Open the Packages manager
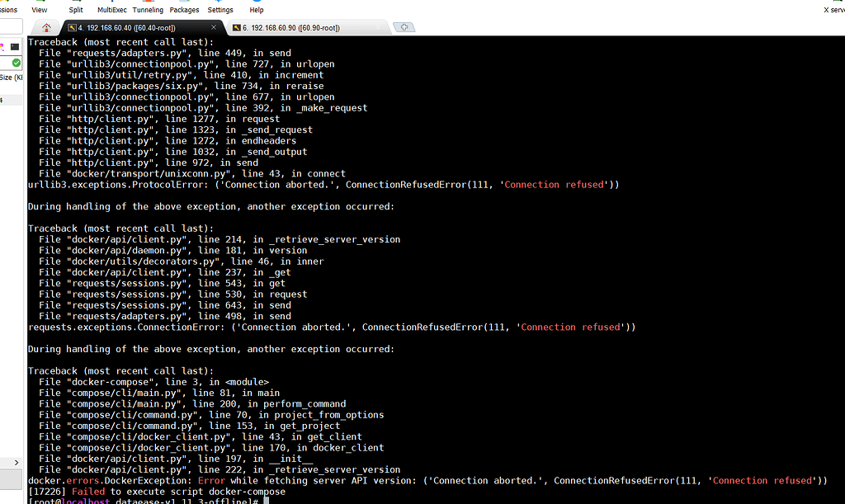845x504 pixels. pos(184,10)
